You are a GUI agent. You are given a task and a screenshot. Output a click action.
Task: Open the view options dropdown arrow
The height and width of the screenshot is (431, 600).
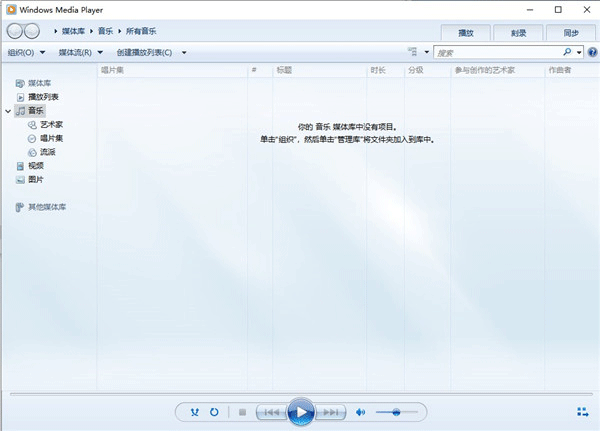(x=427, y=52)
